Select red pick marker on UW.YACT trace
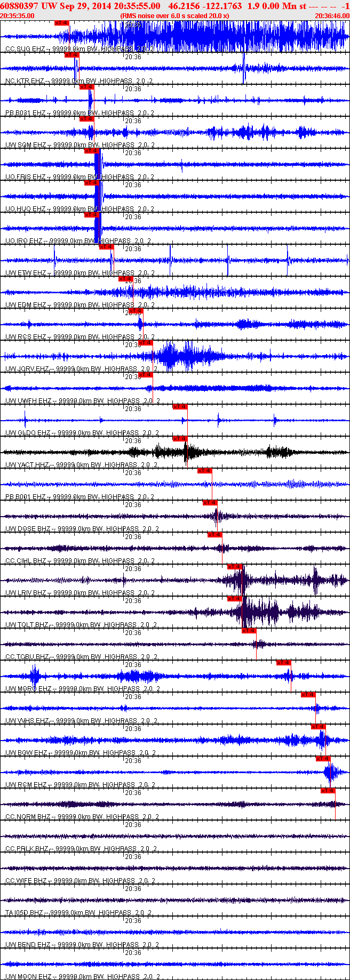Screen dimensions: 350x980 180,439
